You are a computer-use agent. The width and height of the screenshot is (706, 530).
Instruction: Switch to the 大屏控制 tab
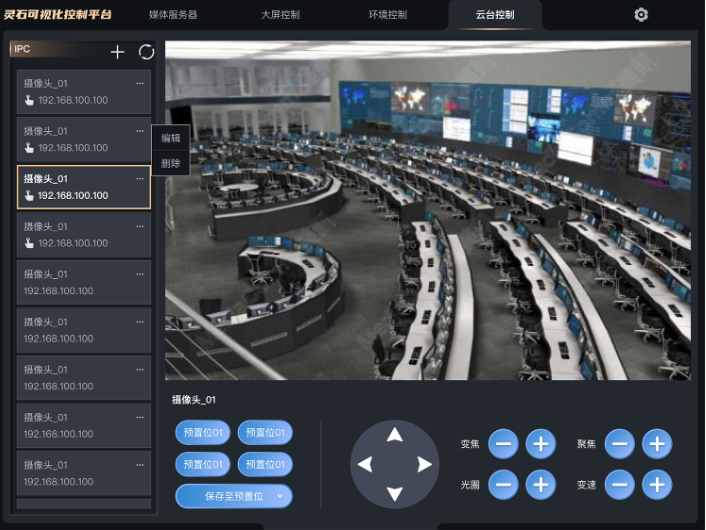pyautogui.click(x=280, y=15)
